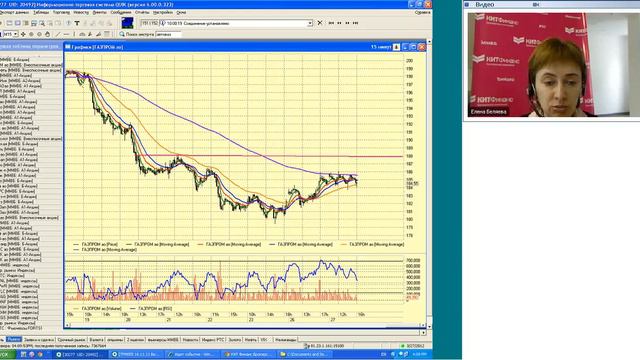Open the Торговля menu
640x360 pixels.
tap(62, 13)
